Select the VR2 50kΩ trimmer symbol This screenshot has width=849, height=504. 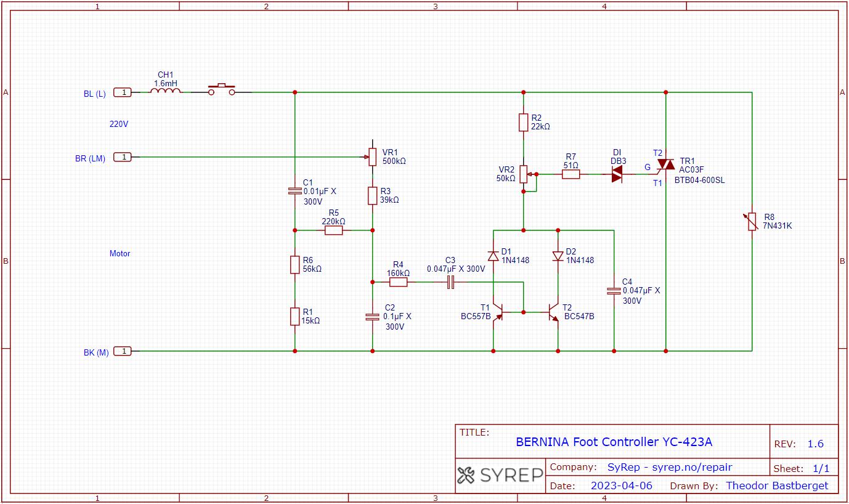(524, 174)
